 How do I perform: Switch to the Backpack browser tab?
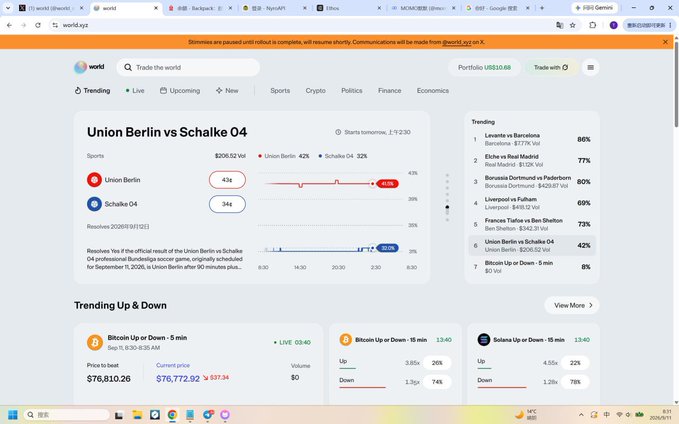click(x=200, y=8)
